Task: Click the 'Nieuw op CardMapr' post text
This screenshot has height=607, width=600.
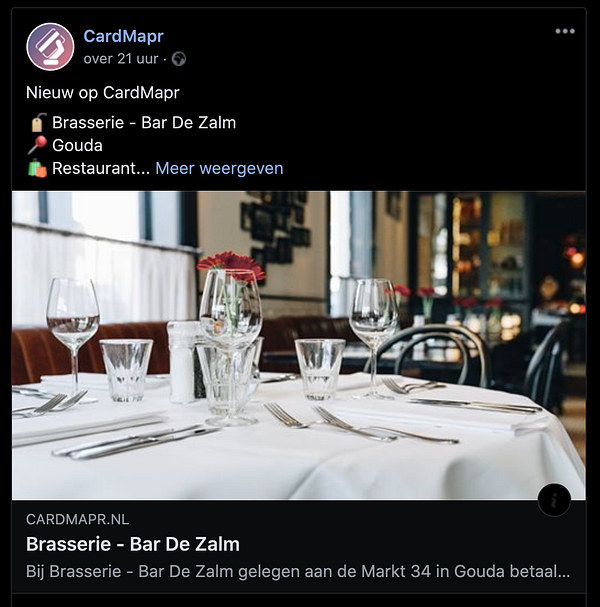Action: pyautogui.click(x=103, y=93)
